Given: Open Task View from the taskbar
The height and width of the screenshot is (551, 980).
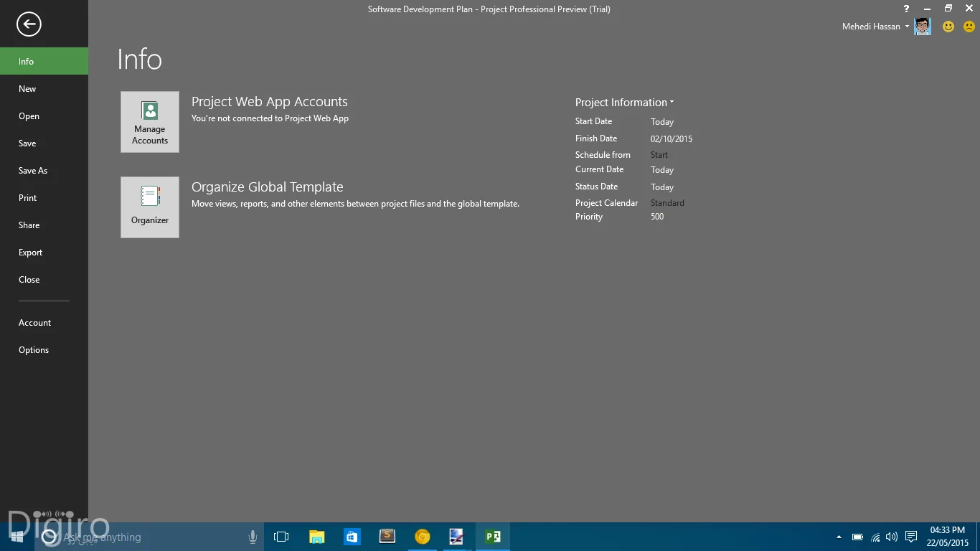Looking at the screenshot, I should [281, 537].
